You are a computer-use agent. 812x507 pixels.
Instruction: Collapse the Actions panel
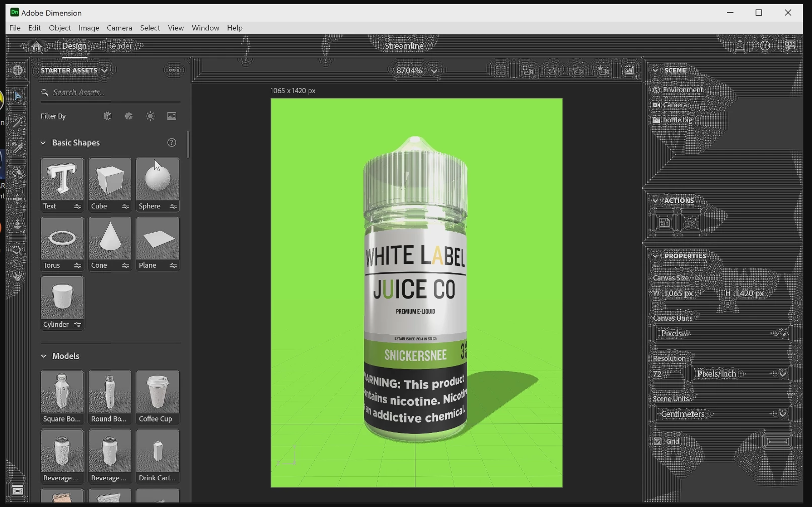pyautogui.click(x=655, y=200)
